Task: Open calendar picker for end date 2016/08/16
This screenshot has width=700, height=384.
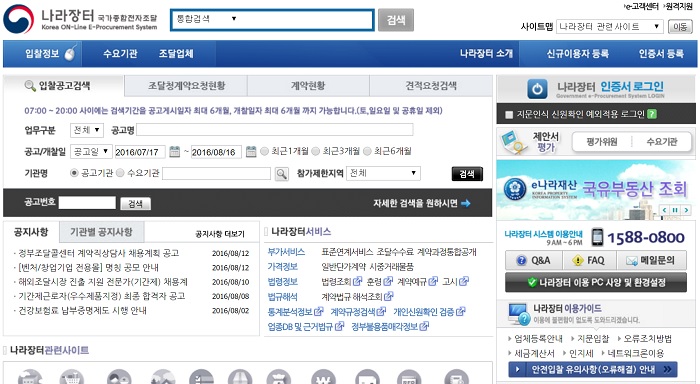Action: point(251,152)
